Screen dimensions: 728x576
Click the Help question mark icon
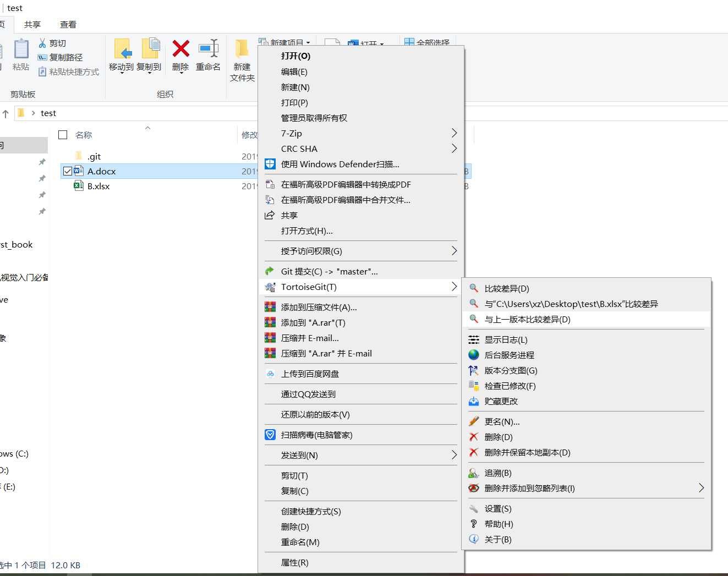pos(474,524)
